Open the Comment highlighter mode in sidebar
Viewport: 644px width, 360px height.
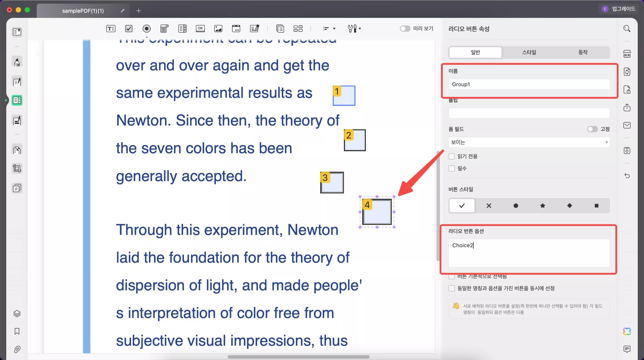click(17, 62)
